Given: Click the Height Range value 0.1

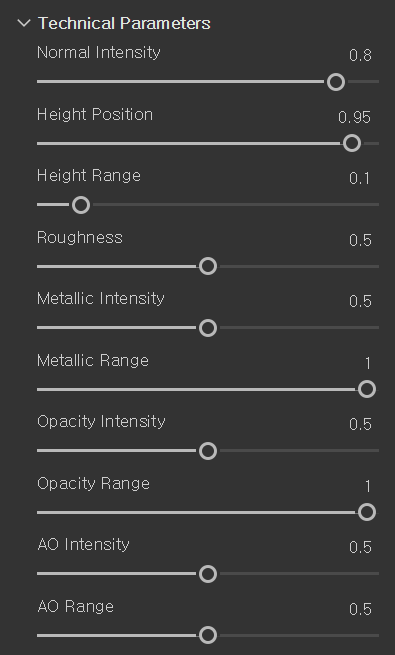Looking at the screenshot, I should tap(360, 179).
